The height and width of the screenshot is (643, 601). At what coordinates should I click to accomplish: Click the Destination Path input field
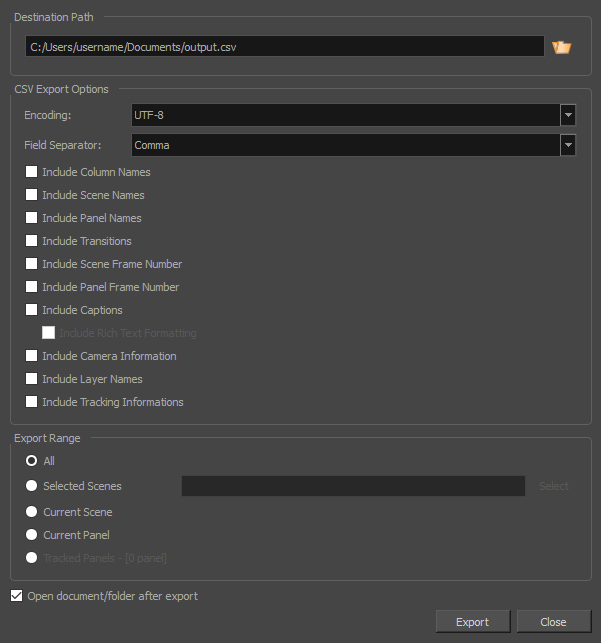pyautogui.click(x=285, y=46)
